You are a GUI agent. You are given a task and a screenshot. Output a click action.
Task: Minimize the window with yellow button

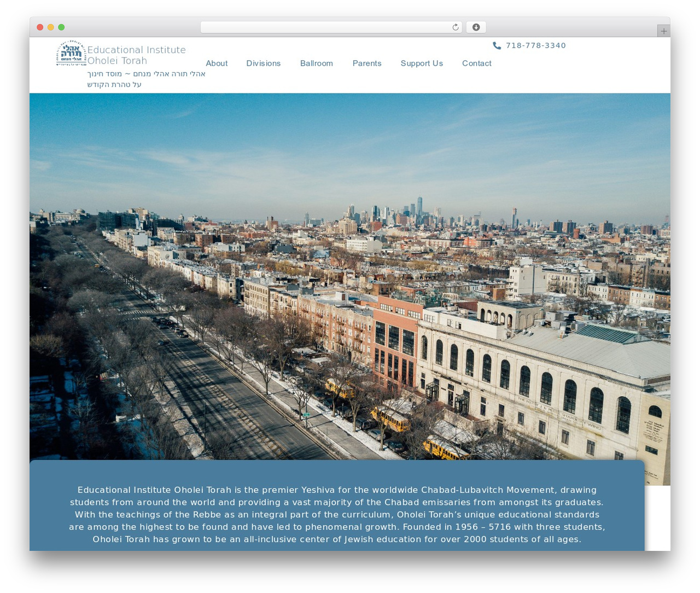pos(51,27)
